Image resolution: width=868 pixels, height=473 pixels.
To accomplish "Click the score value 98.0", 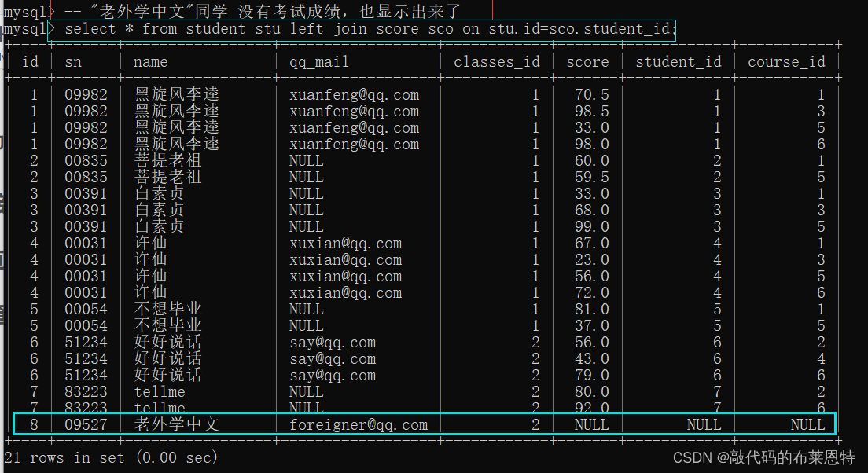I will coord(592,145).
